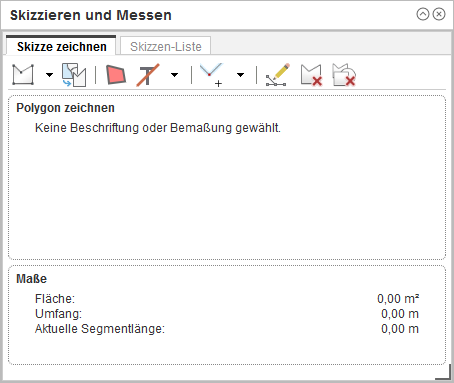
Task: Click the delete single sketch icon
Action: pos(311,75)
